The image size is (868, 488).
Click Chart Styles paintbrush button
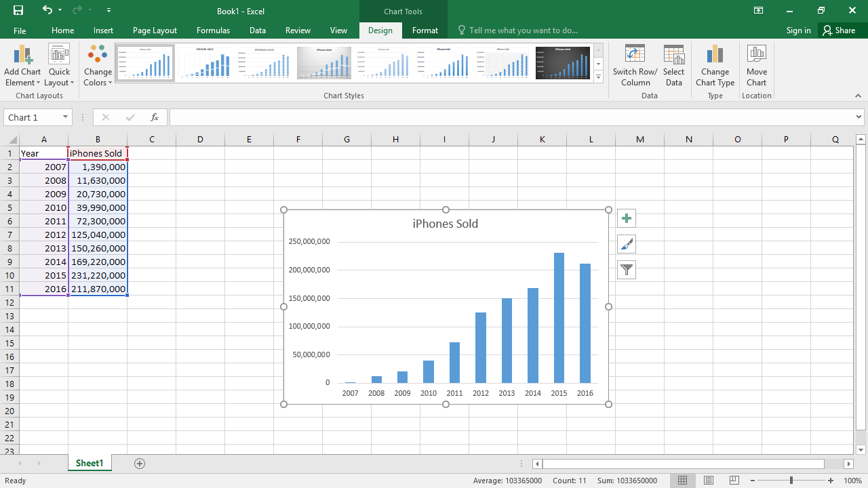627,244
